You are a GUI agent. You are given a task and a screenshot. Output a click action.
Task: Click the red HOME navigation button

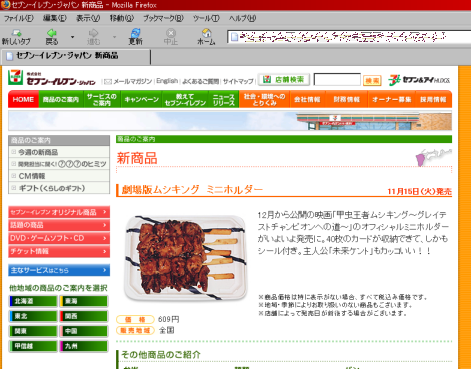[23, 99]
